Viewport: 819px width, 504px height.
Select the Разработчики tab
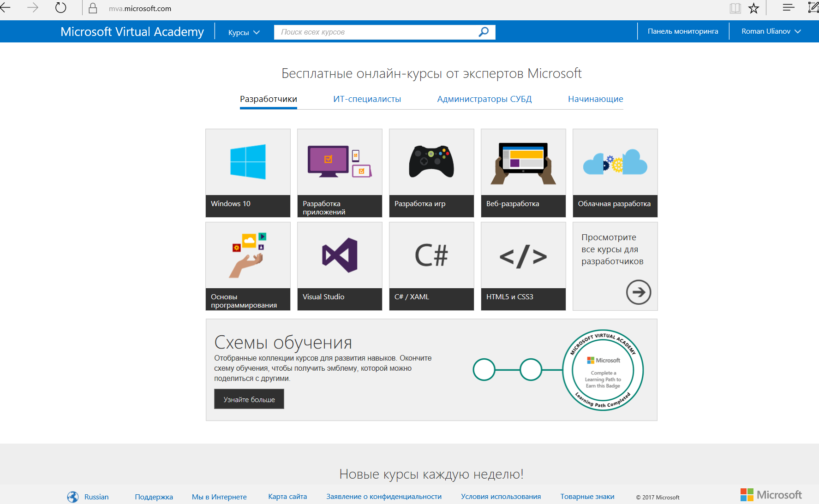pos(269,99)
